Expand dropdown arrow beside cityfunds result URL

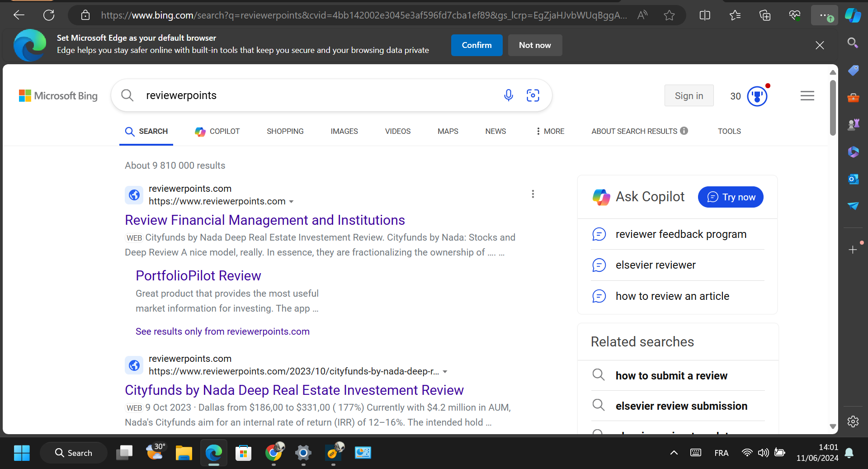click(445, 372)
